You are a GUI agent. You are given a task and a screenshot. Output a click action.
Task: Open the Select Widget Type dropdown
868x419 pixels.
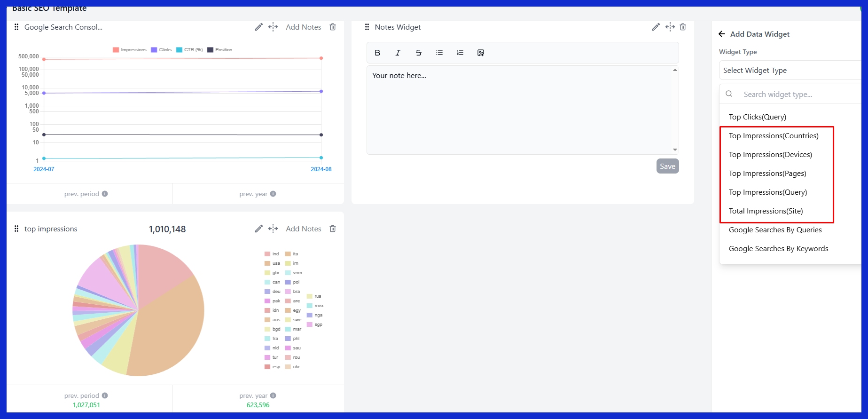(x=790, y=71)
